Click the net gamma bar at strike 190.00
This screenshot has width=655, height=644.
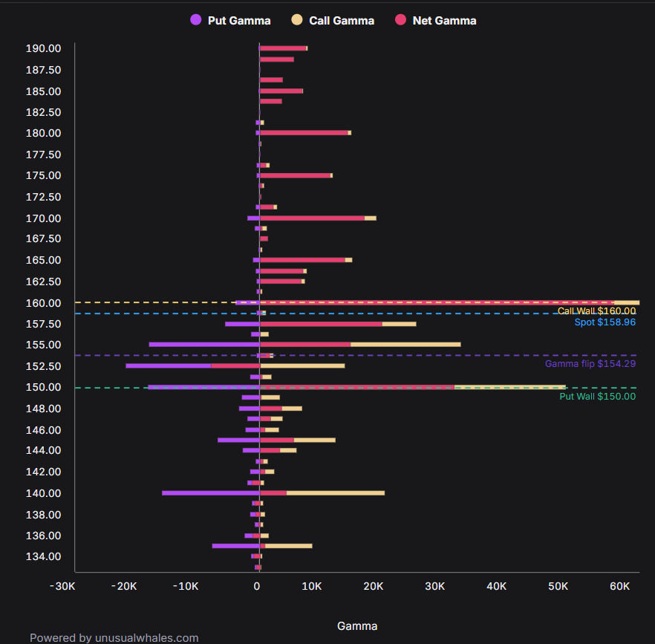(x=283, y=48)
